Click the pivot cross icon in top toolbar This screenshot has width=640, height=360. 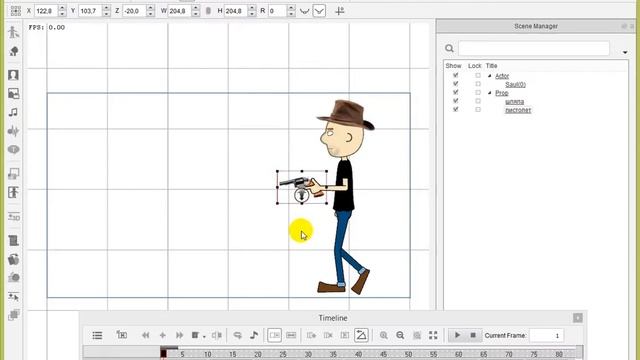click(340, 11)
